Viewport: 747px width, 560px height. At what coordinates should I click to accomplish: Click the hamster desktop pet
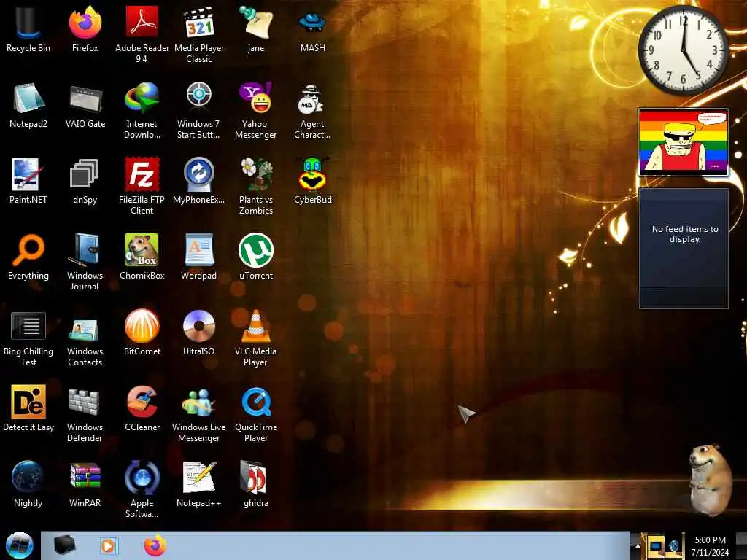point(709,480)
